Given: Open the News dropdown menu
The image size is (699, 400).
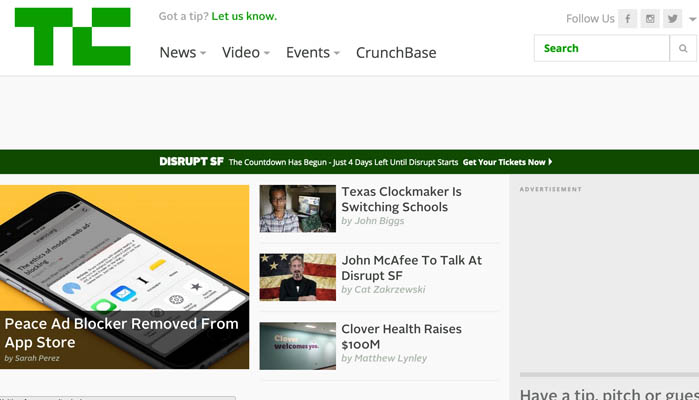Looking at the screenshot, I should click(182, 53).
